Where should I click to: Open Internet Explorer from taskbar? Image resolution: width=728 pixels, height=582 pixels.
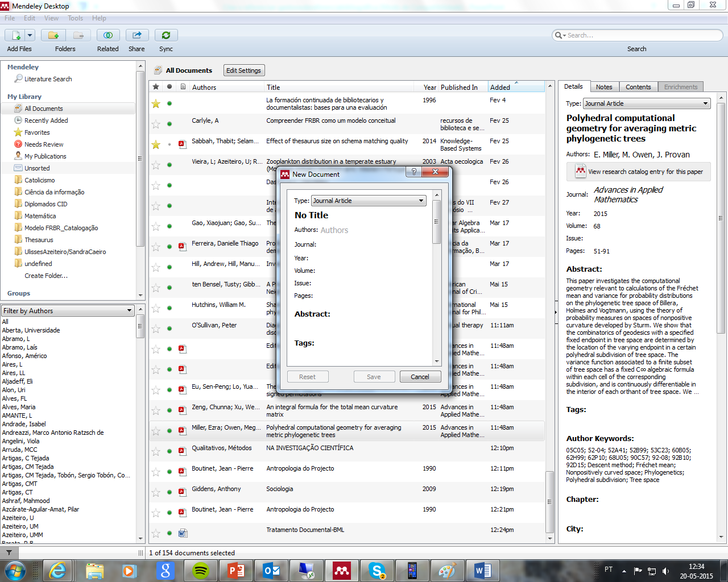(57, 571)
